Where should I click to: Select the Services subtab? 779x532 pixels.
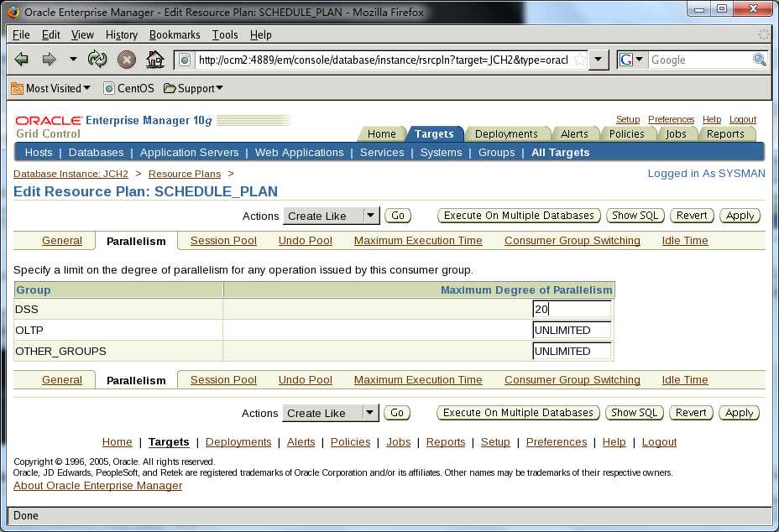click(x=382, y=153)
